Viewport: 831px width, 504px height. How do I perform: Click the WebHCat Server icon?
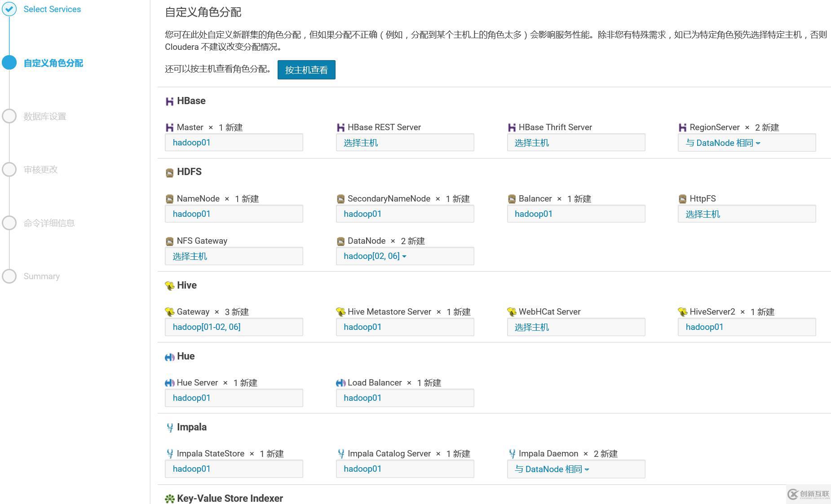point(512,312)
